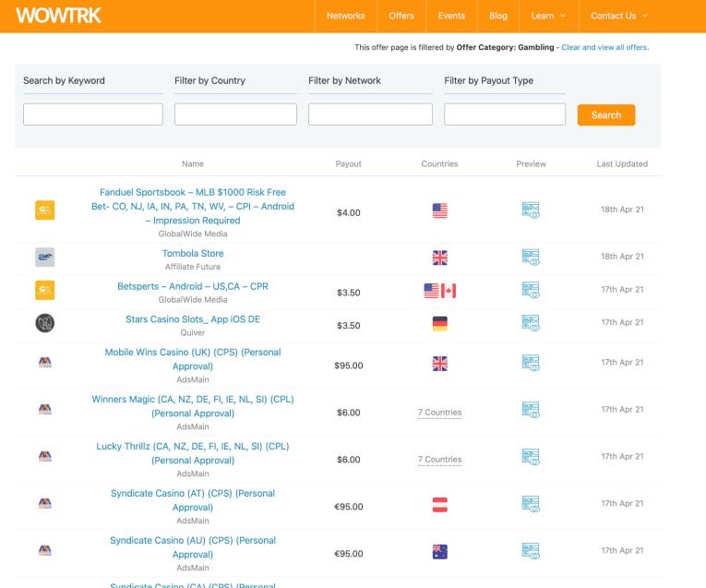Click the Preview column header
This screenshot has height=588, width=706.
[x=531, y=164]
